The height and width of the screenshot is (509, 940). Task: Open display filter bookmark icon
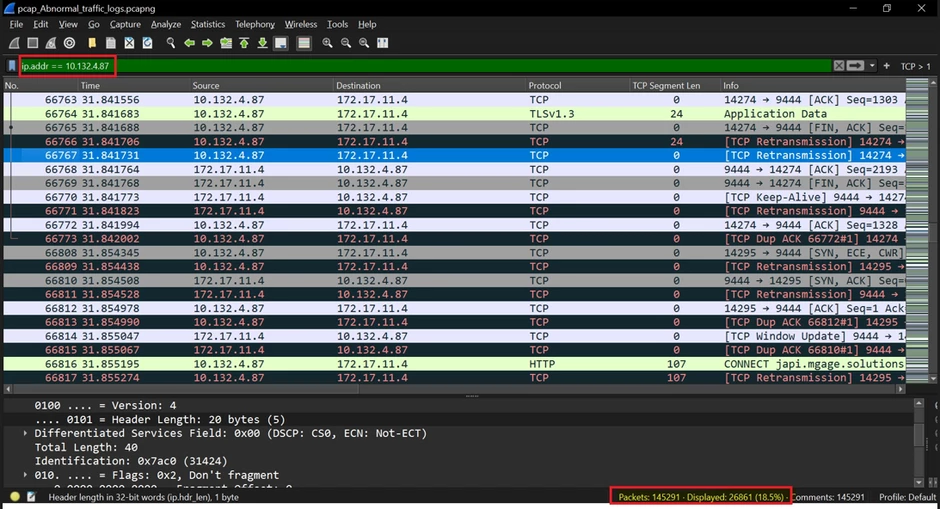point(11,66)
